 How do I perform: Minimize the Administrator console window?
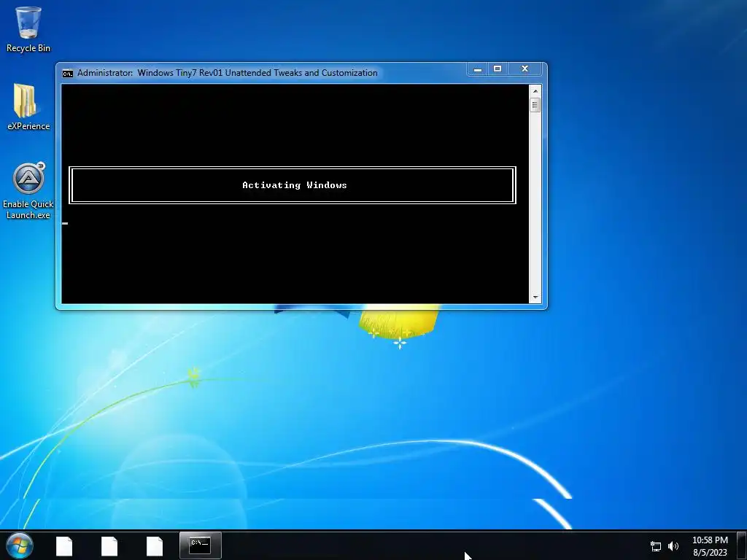(x=478, y=69)
